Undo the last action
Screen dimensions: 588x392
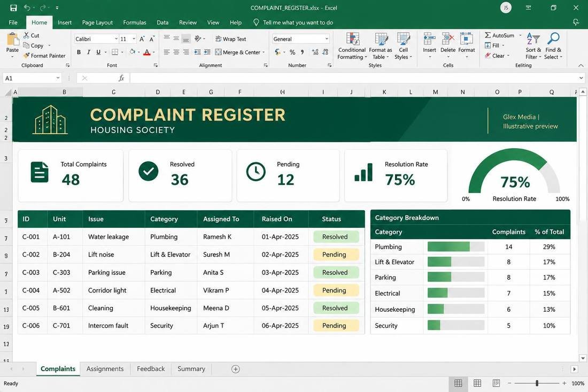[x=27, y=7]
